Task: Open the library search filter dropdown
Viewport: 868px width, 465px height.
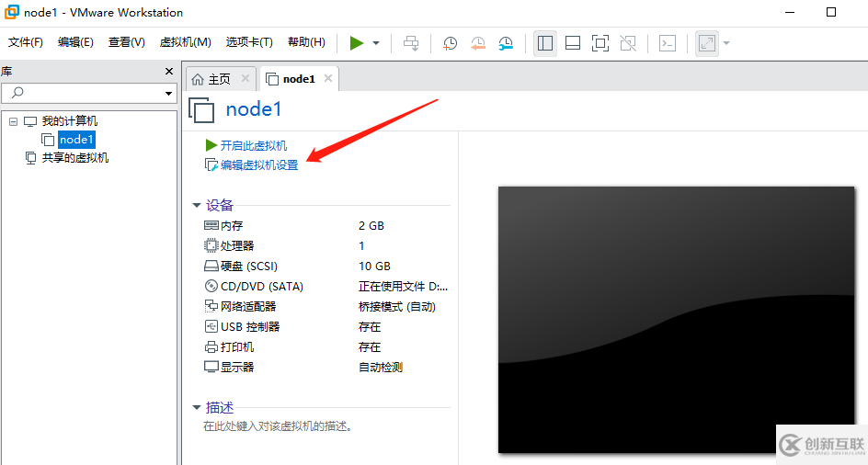Action: (x=168, y=94)
